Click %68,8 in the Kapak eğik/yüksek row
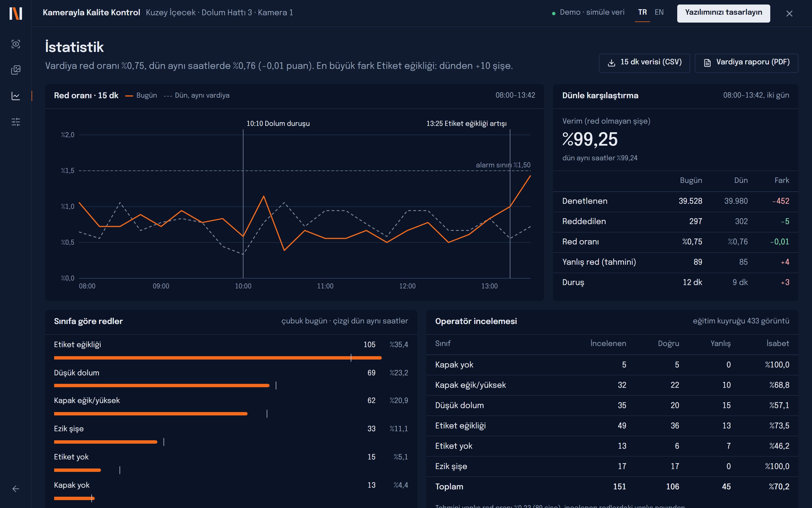This screenshot has width=812, height=508. (x=779, y=385)
